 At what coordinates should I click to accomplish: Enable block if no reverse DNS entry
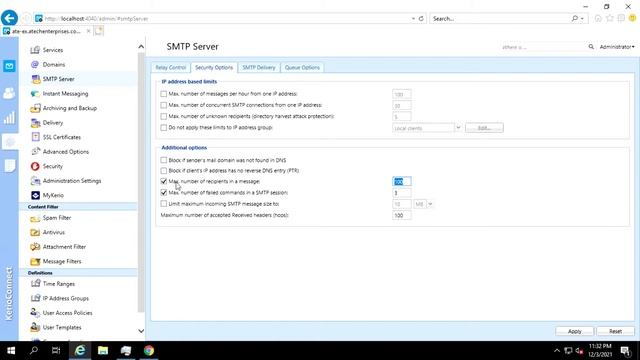tap(164, 171)
